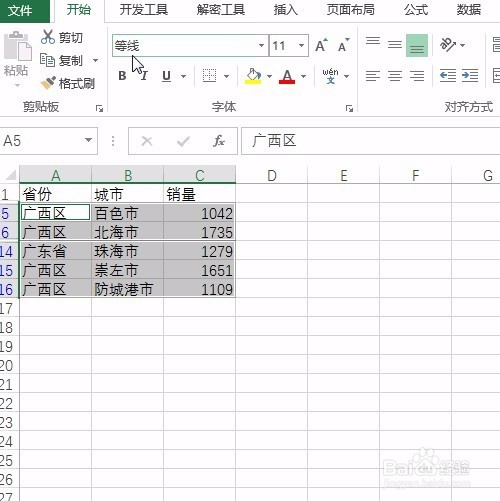Increase indent icon
This screenshot has height=501, width=500.
[x=470, y=76]
